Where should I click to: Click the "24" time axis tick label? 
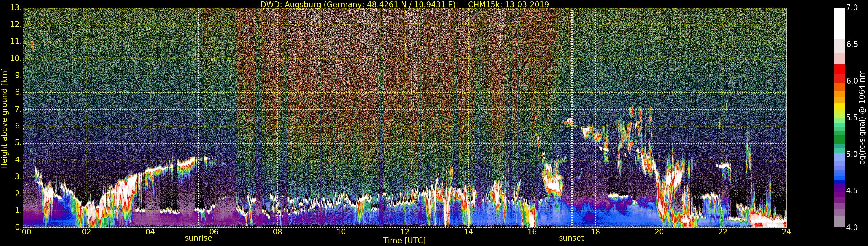pyautogui.click(x=786, y=232)
